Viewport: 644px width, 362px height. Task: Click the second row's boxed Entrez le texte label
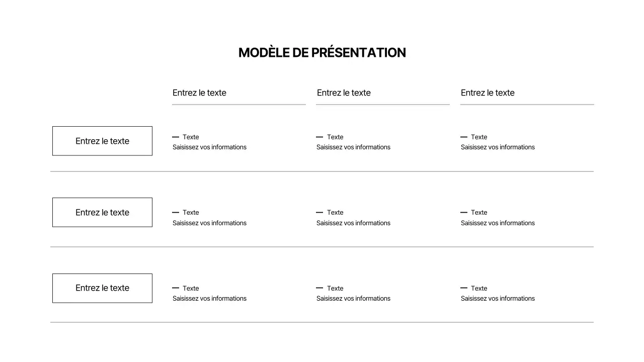coord(102,213)
